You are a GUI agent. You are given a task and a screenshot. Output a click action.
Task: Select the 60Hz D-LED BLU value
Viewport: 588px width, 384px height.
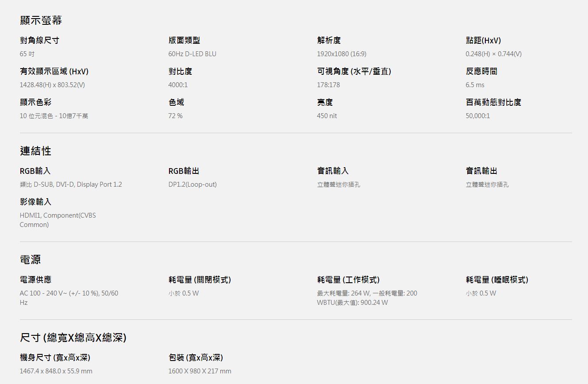[192, 54]
